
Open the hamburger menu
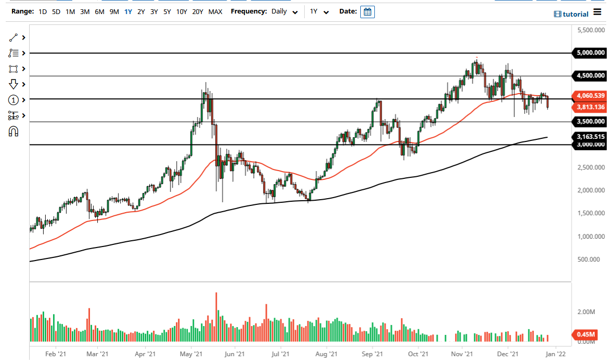[597, 11]
